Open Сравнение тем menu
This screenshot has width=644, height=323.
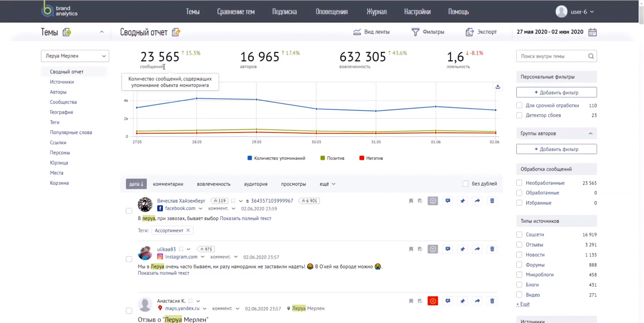(236, 12)
